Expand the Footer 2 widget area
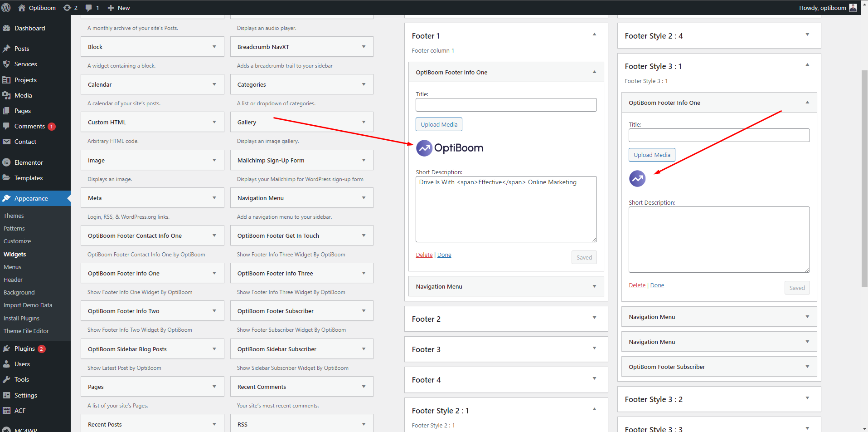The height and width of the screenshot is (432, 868). [594, 318]
